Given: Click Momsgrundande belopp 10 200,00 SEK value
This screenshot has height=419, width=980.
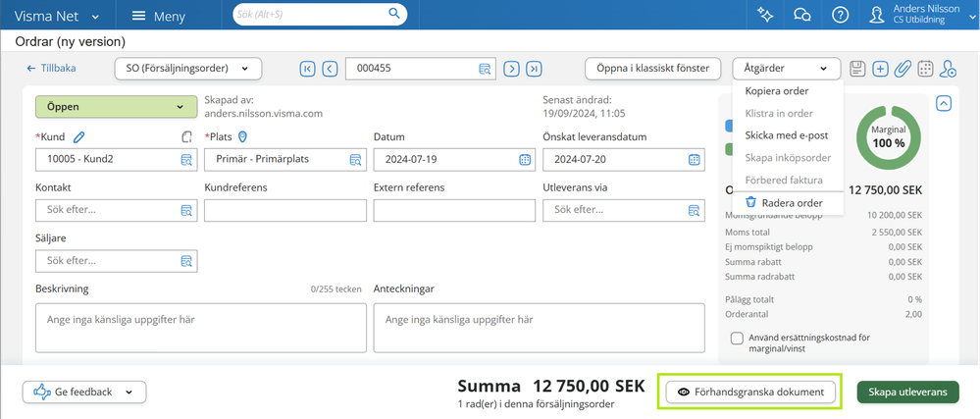Looking at the screenshot, I should (x=895, y=216).
